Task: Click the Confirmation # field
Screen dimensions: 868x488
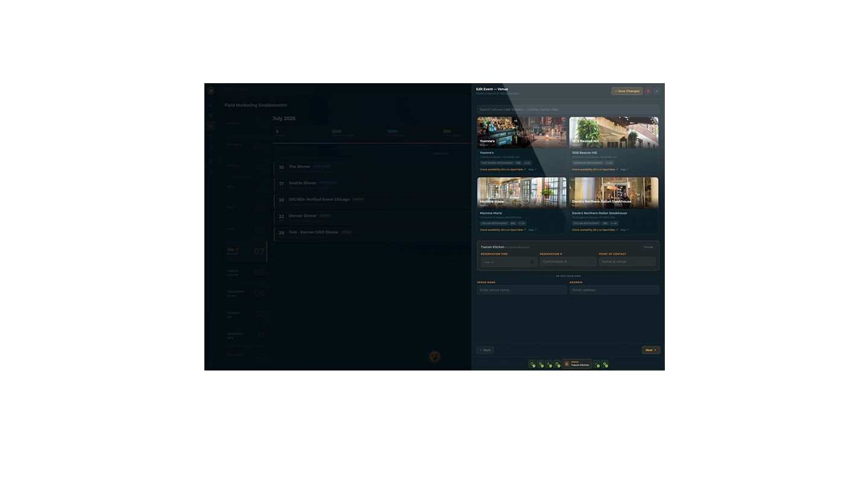Action: (x=568, y=262)
